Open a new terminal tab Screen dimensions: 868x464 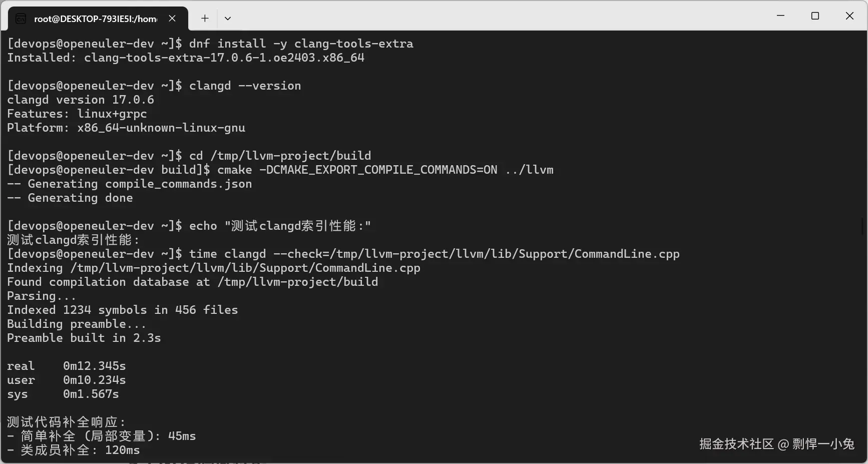tap(205, 19)
